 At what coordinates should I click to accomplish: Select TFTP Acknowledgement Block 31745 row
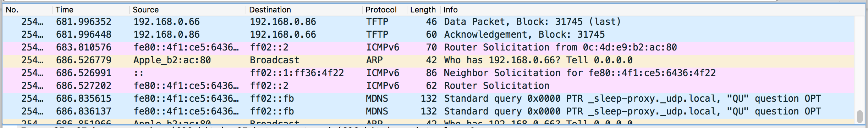[x=428, y=34]
